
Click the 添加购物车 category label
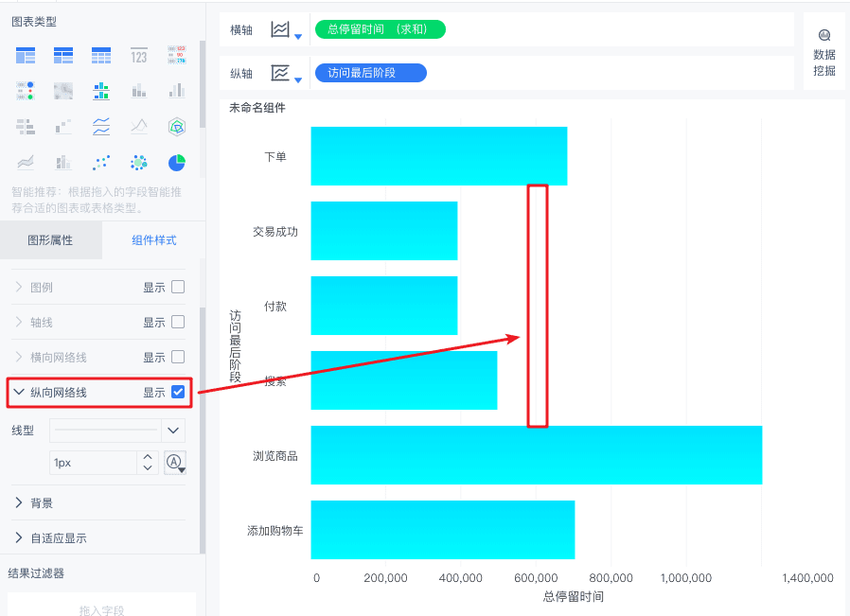[x=275, y=531]
